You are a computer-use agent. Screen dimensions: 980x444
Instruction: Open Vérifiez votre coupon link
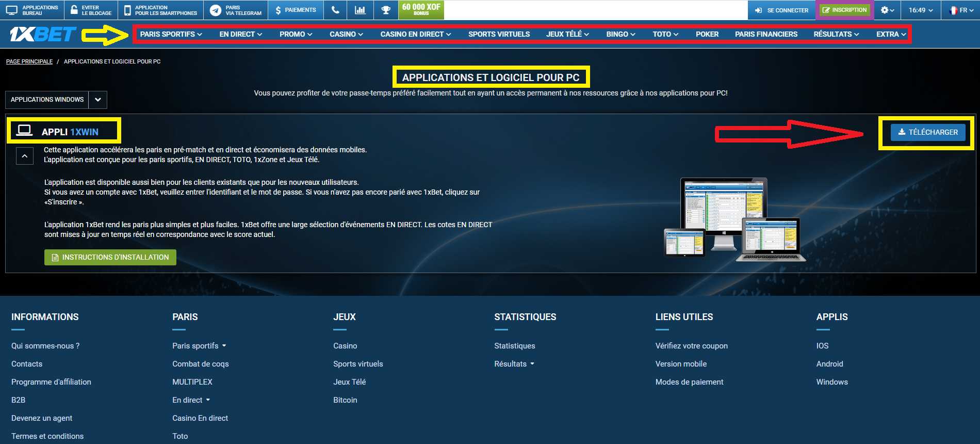pos(692,346)
